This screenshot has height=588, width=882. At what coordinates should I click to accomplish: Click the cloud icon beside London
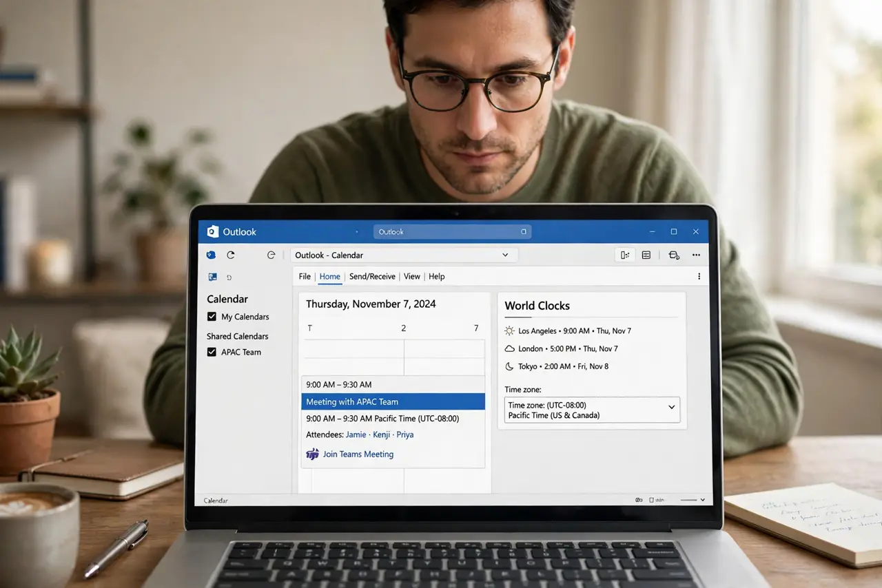pos(509,348)
